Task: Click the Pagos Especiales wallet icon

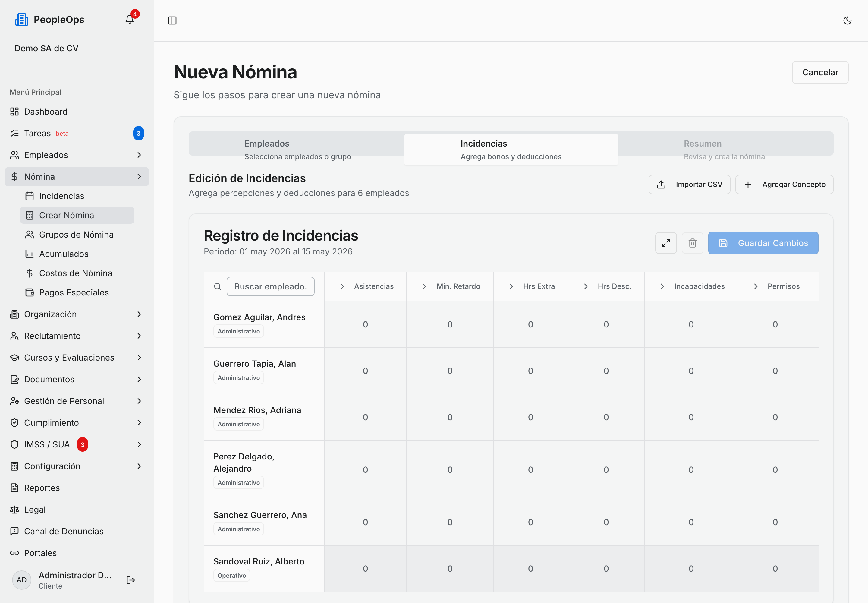Action: point(30,292)
